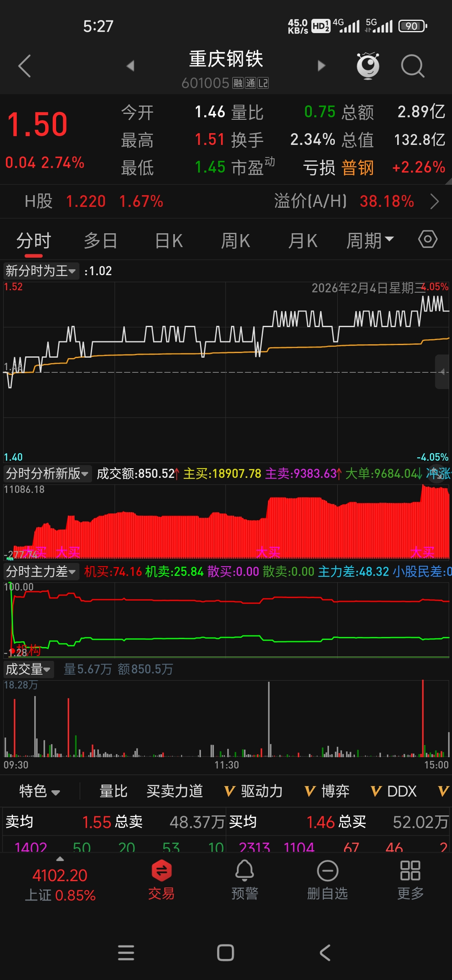452x980 pixels.
Task: Tap the stock name 重庆钢铁
Action: click(226, 59)
